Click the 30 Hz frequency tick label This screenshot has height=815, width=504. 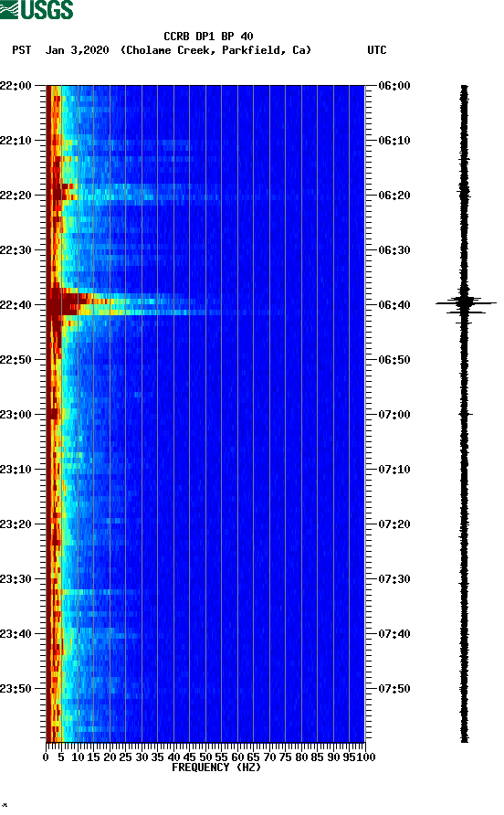coord(142,757)
